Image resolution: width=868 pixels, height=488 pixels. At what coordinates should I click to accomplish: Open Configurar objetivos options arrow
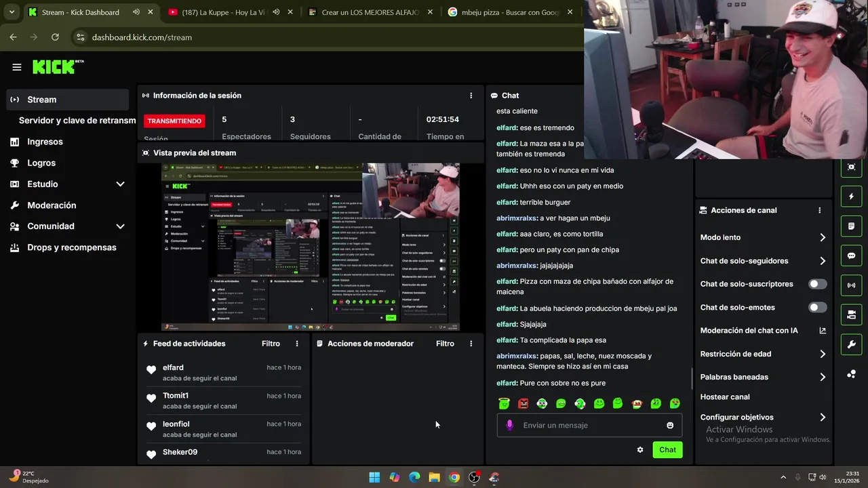822,418
